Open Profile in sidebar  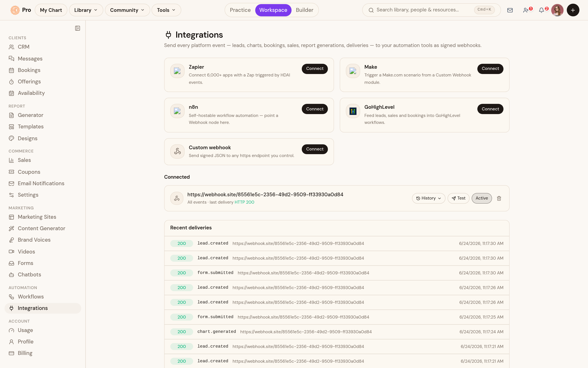click(x=43, y=342)
